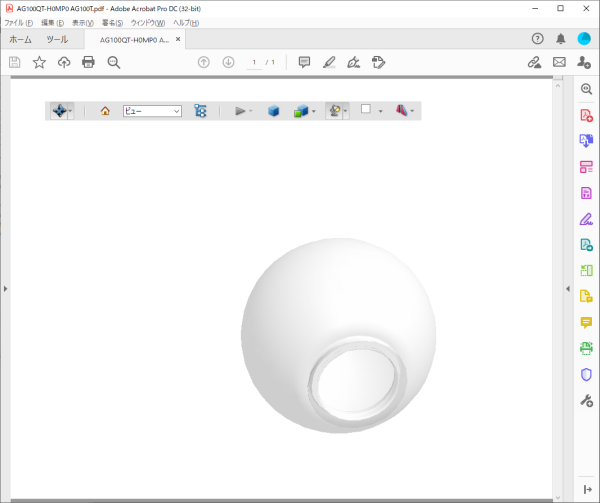
Task: Click the page number input field
Action: [255, 62]
